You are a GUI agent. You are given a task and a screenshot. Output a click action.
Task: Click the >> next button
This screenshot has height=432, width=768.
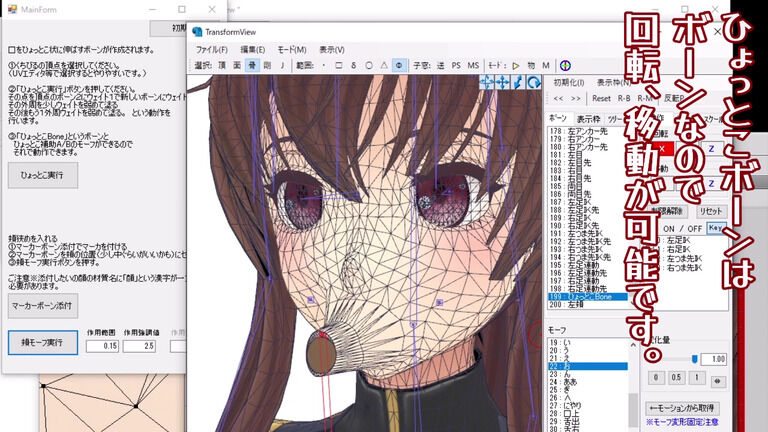[576, 98]
